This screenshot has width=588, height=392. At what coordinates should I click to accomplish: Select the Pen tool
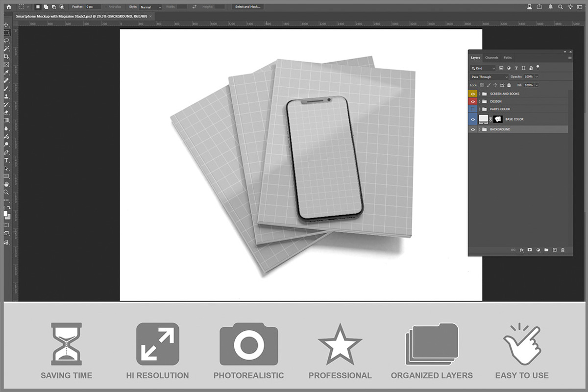[6, 152]
